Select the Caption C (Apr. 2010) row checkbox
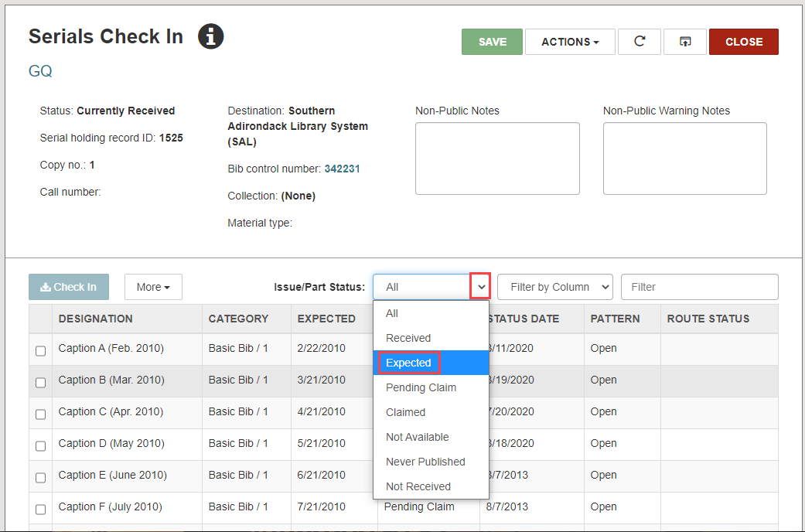Viewport: 805px width, 532px height. (x=40, y=414)
